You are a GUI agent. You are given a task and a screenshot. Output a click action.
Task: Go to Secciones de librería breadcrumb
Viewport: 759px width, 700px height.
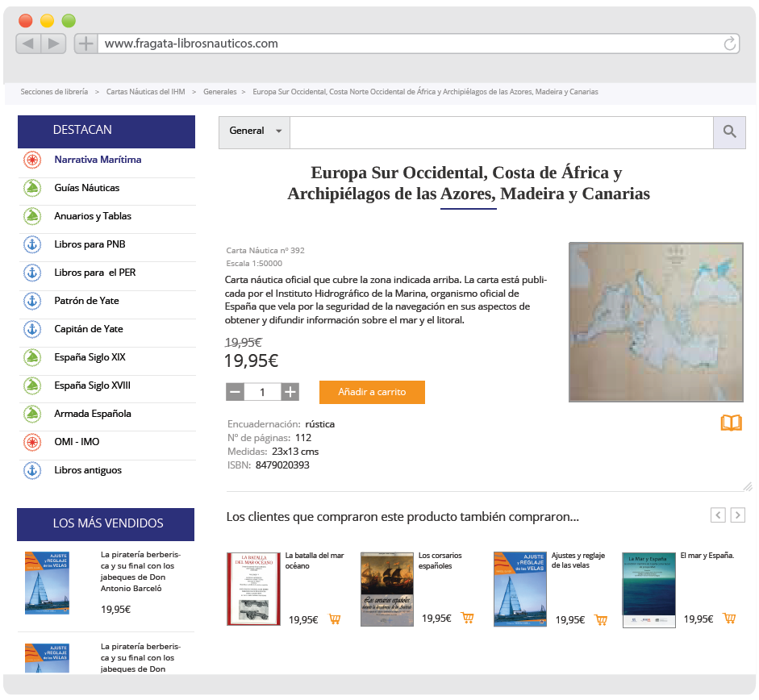[54, 91]
